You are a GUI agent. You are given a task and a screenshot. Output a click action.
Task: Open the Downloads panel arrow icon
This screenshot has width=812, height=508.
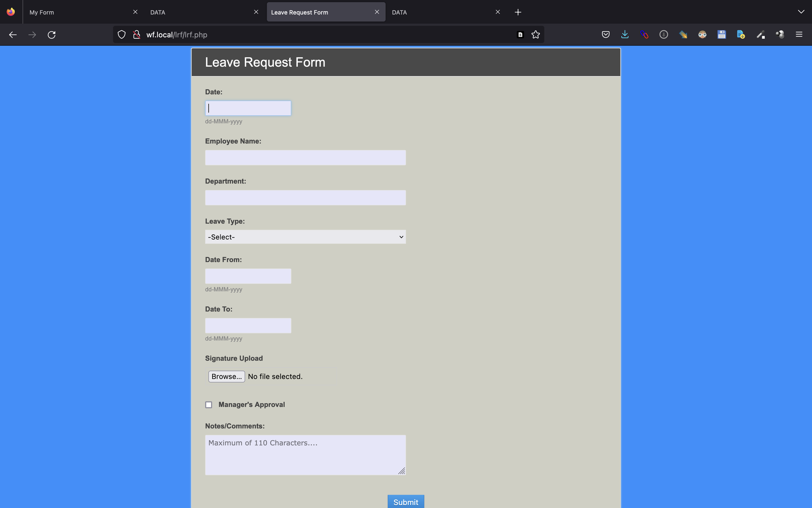coord(625,35)
